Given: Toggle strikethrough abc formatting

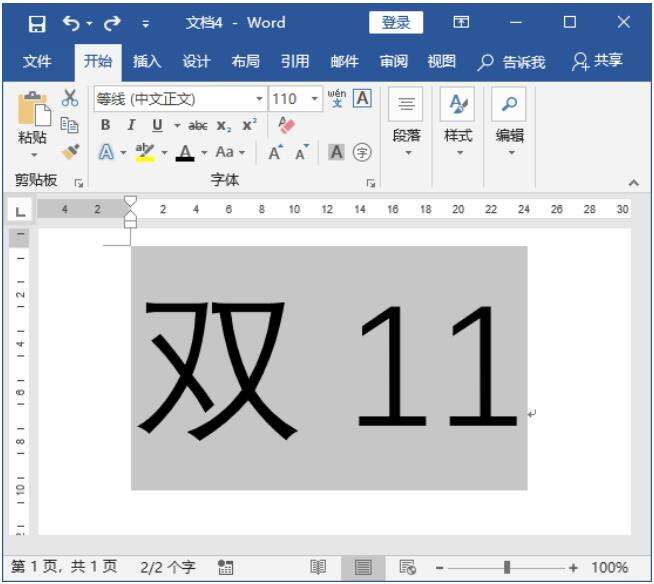Looking at the screenshot, I should tap(198, 125).
